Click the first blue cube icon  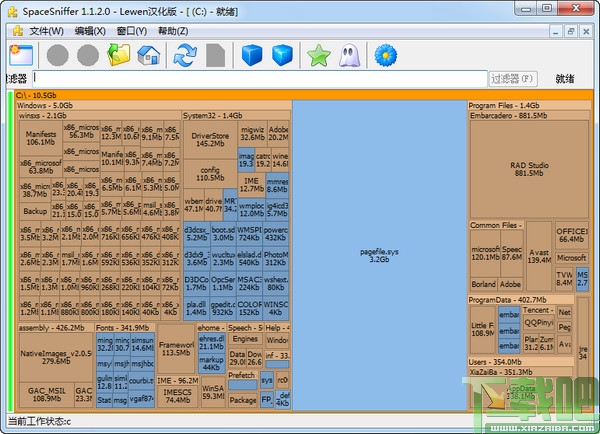point(252,55)
